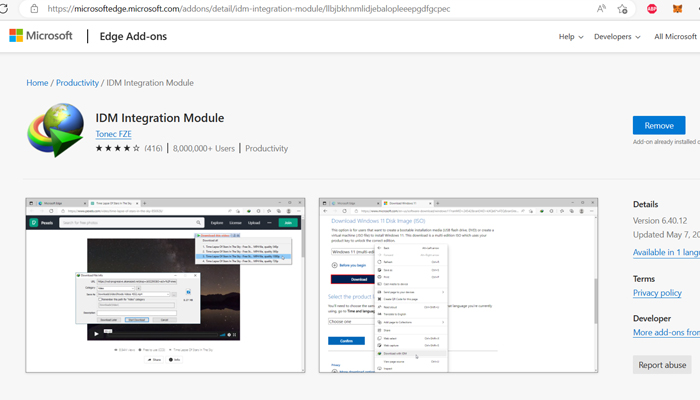Viewport: 700px width, 400px height.
Task: Click the Productivity category label
Action: coord(267,148)
